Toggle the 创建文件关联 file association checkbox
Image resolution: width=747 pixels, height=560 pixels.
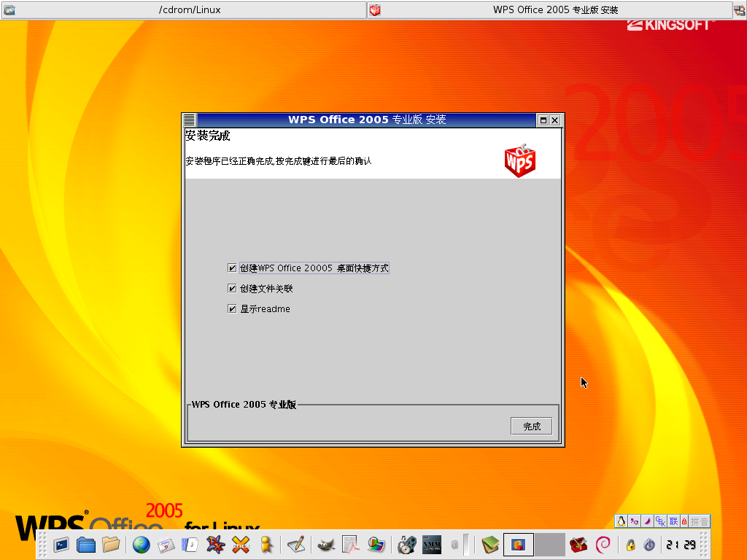[232, 289]
